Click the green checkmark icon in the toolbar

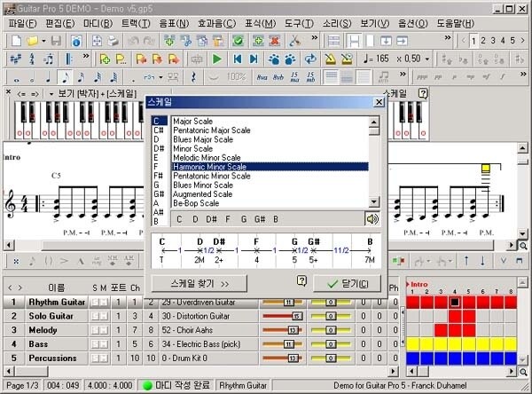coord(239,41)
